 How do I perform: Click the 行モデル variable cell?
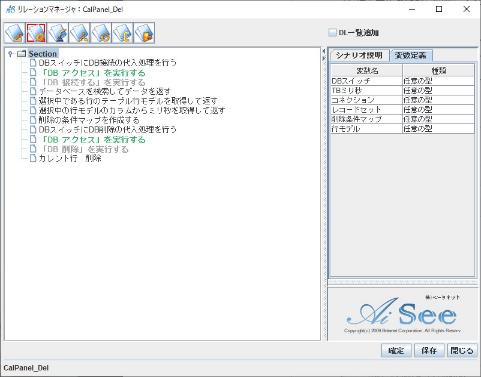point(367,129)
